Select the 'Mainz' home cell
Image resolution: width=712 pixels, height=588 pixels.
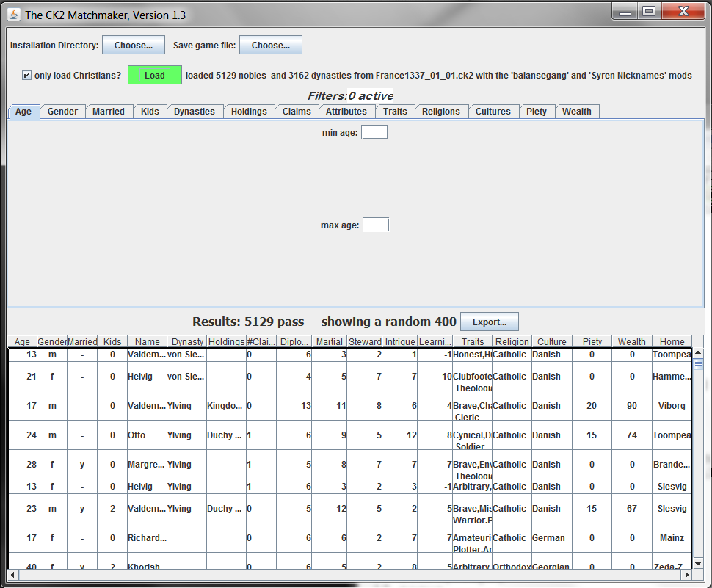[672, 537]
